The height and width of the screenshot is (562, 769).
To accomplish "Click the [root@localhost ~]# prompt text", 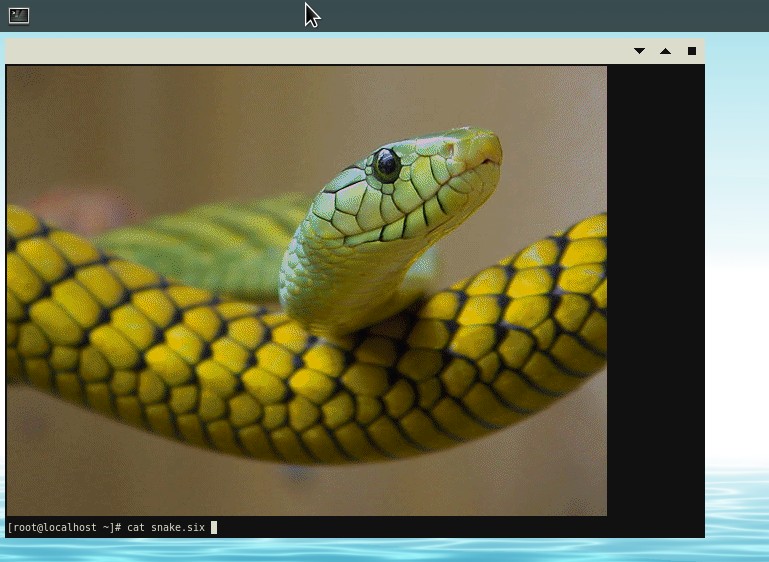I will (64, 527).
